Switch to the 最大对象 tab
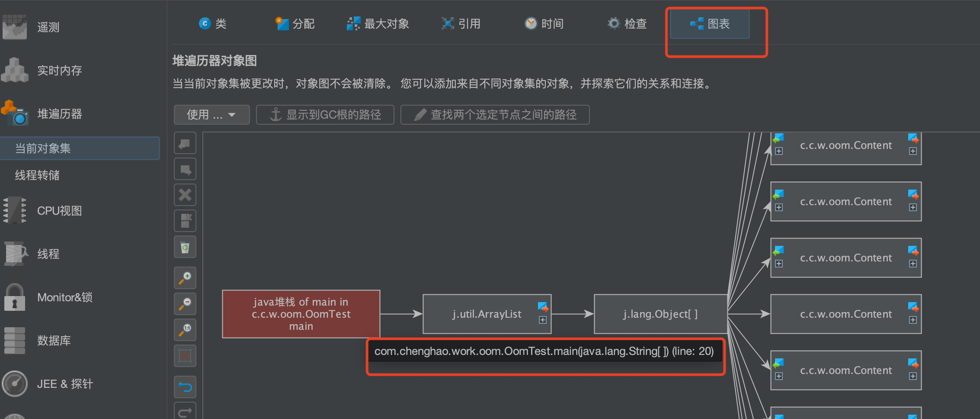Screen dimensions: 980x419 (378, 24)
